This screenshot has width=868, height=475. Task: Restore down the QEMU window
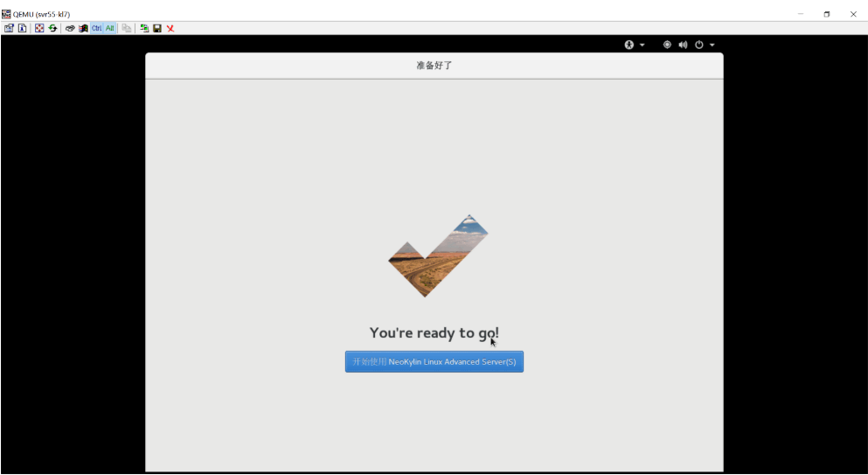click(827, 14)
